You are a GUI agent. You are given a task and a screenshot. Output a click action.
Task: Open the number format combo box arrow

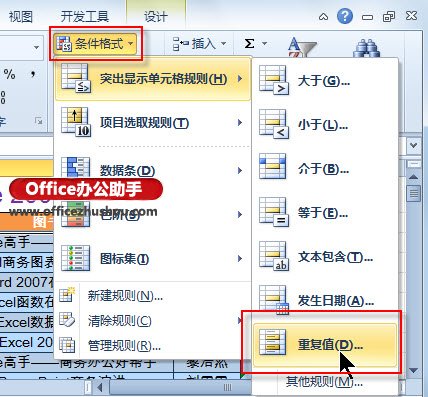36,47
